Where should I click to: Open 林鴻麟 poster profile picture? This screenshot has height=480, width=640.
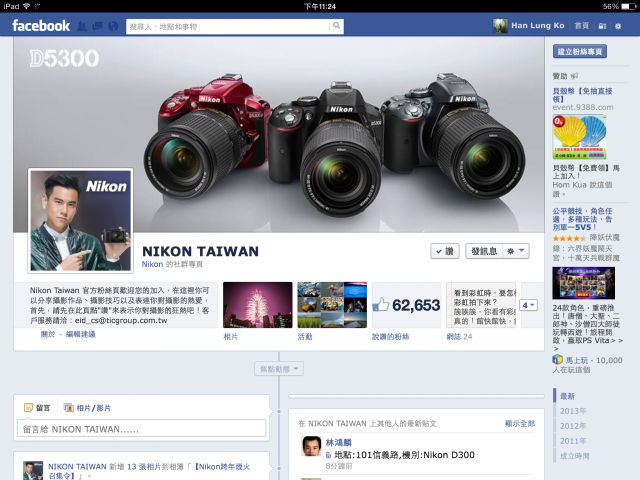(311, 446)
